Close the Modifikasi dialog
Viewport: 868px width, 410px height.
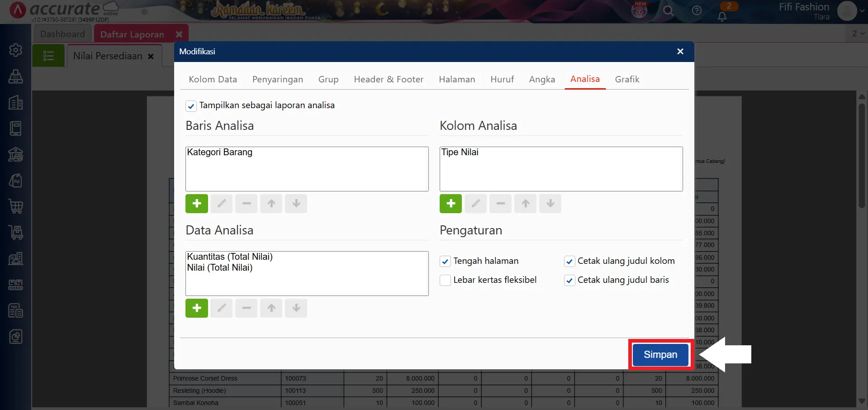click(x=680, y=52)
